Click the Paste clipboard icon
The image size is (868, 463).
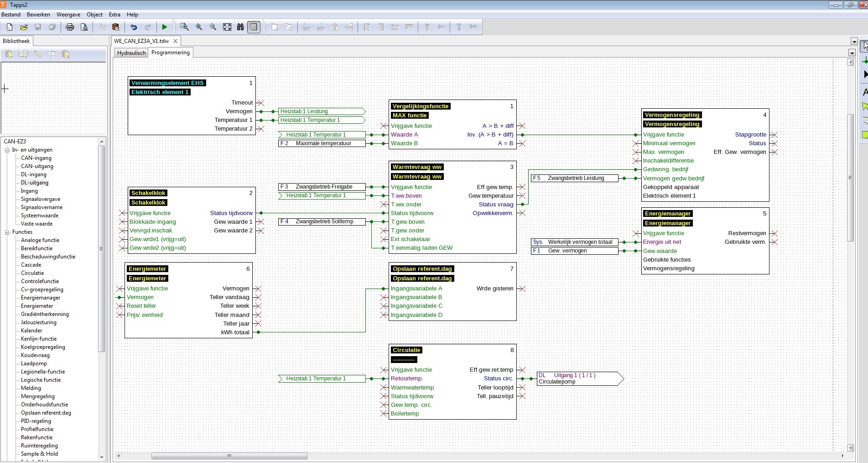pyautogui.click(x=116, y=27)
